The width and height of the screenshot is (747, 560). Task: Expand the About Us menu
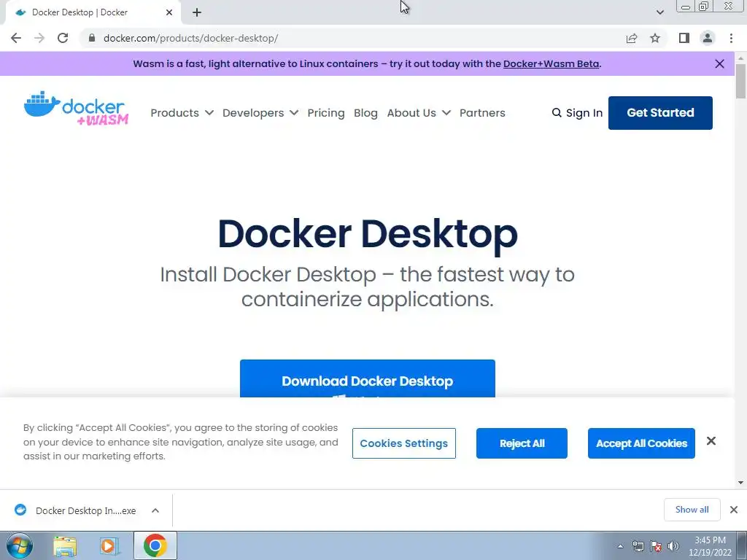click(x=419, y=113)
